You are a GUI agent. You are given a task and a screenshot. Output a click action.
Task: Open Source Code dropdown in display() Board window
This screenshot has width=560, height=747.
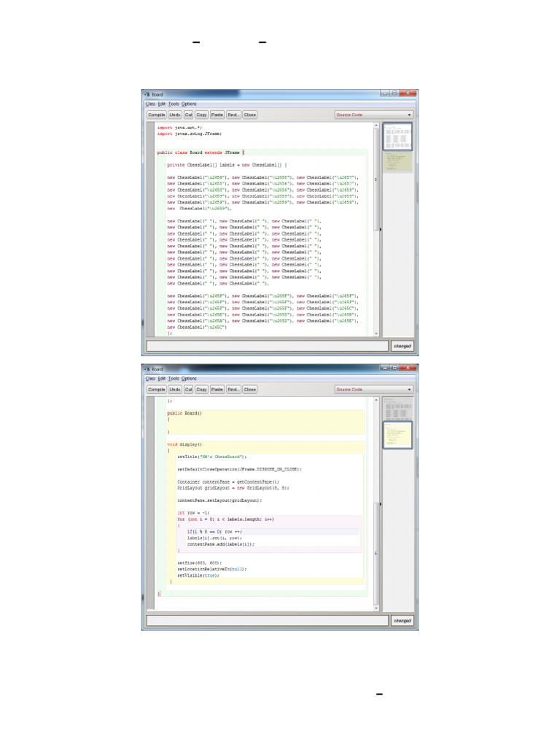coord(374,390)
